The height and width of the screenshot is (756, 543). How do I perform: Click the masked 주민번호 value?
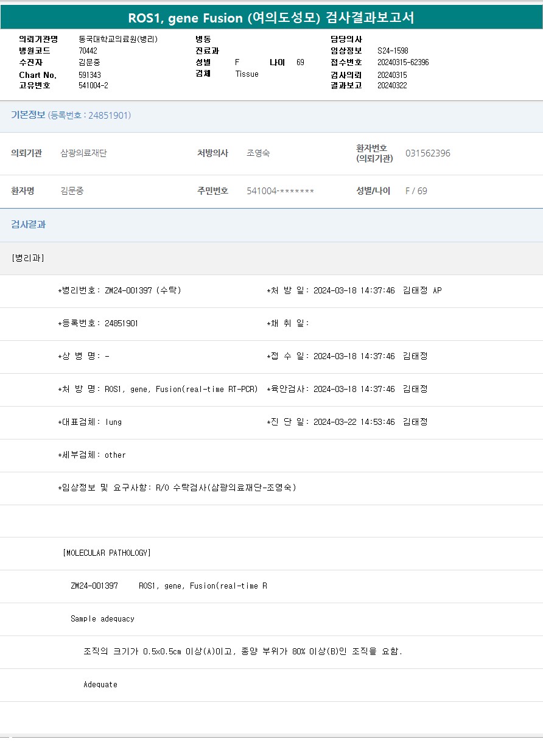(280, 191)
